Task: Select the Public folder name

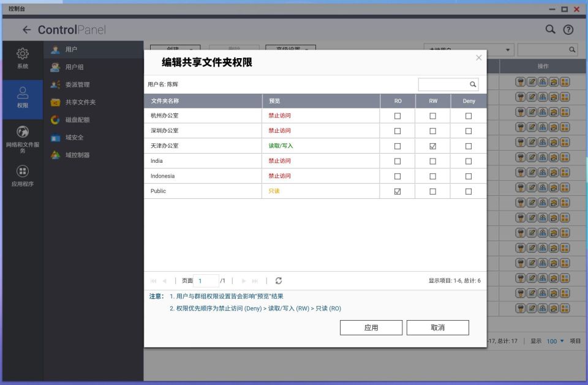Action: pyautogui.click(x=158, y=191)
